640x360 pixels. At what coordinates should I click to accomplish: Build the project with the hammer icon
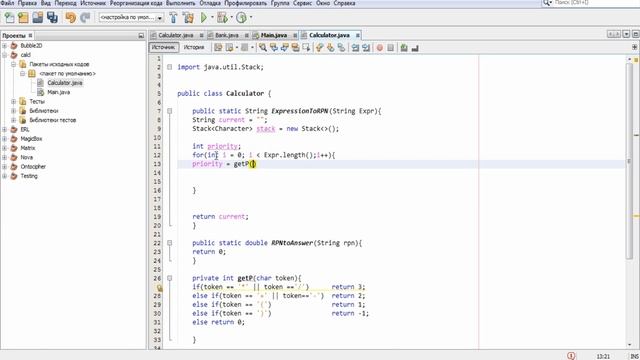click(x=173, y=18)
